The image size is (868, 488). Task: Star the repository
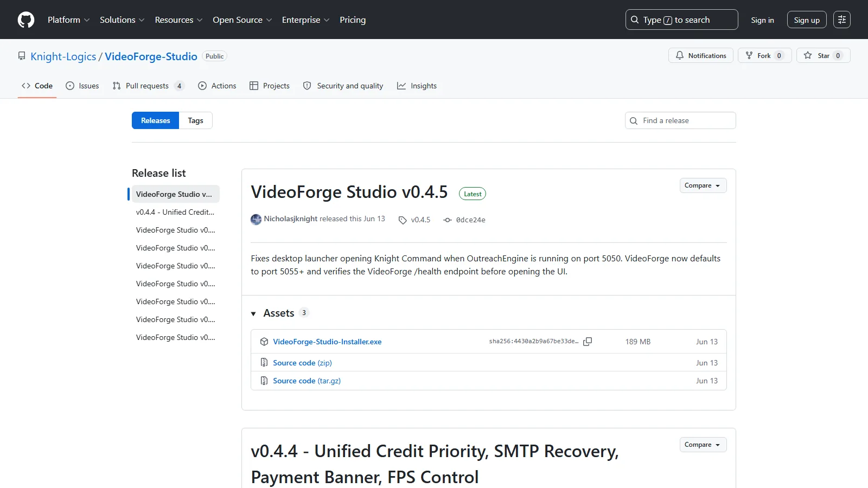tap(823, 55)
